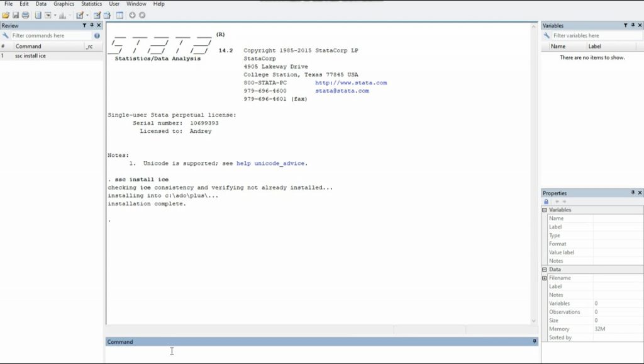
Task: Collapse the Variables section in Properties
Action: [543, 209]
